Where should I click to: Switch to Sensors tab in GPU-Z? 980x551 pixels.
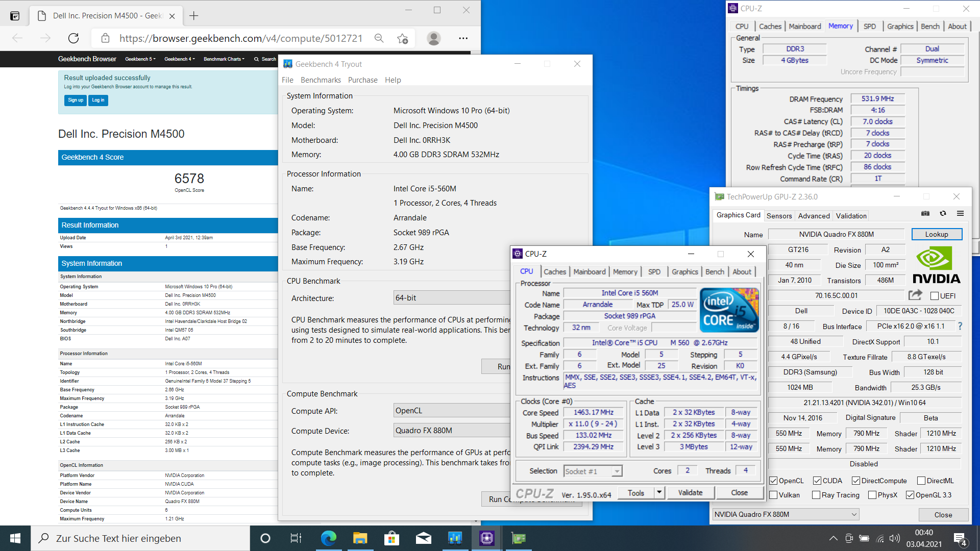pyautogui.click(x=779, y=216)
